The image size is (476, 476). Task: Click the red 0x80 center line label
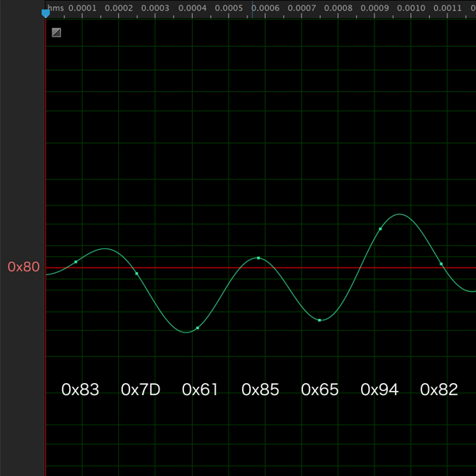click(x=24, y=267)
